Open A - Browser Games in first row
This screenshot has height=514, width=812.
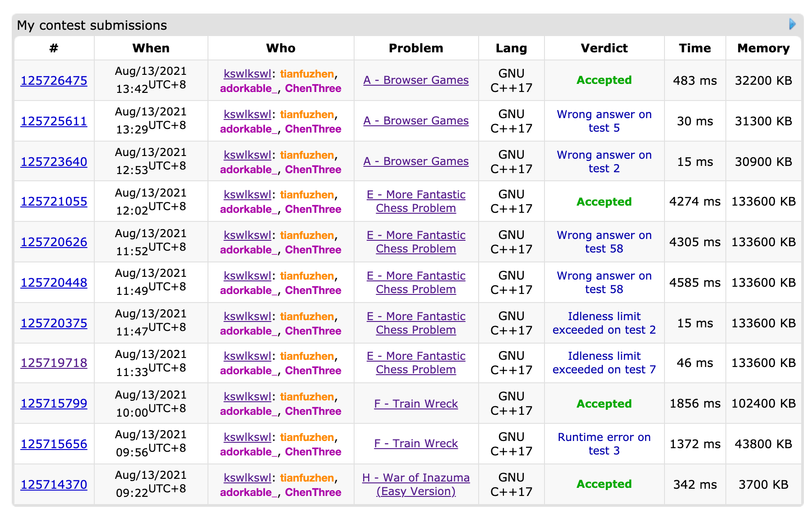pos(415,80)
